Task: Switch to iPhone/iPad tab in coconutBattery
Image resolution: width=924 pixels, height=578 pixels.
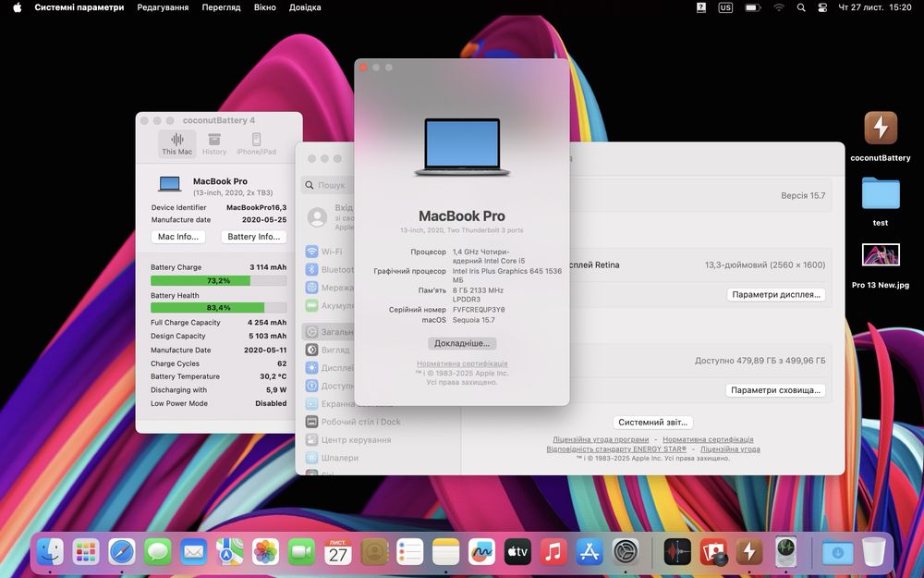Action: [x=256, y=143]
